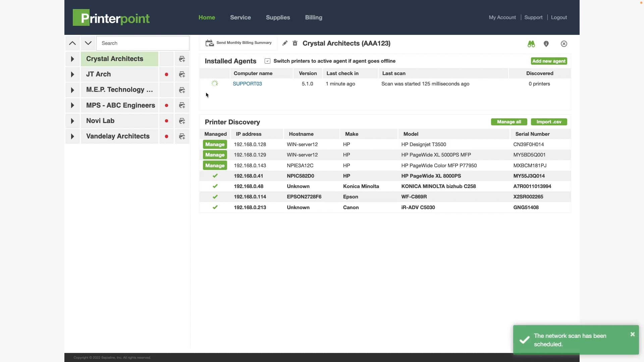Screen dimensions: 644x362
Task: Click into the Search field
Action: tap(143, 43)
